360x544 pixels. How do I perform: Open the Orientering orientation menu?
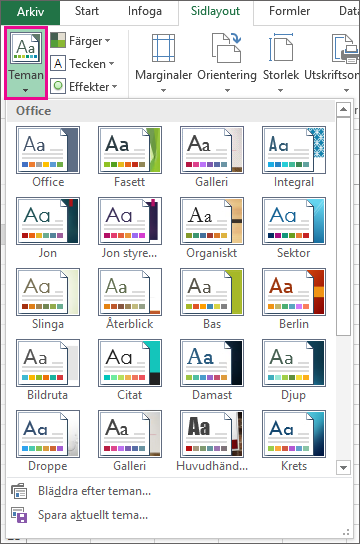(x=227, y=63)
